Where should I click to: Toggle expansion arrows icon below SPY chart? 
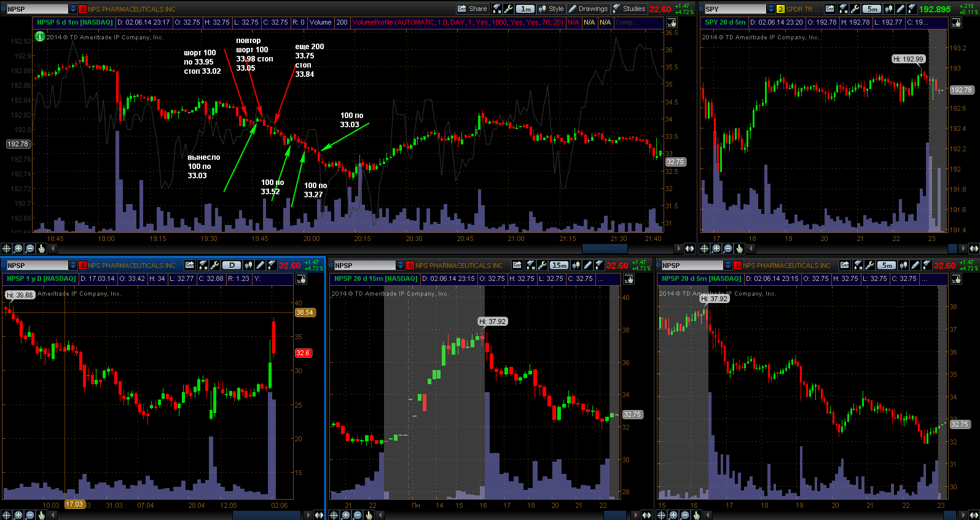[974, 248]
